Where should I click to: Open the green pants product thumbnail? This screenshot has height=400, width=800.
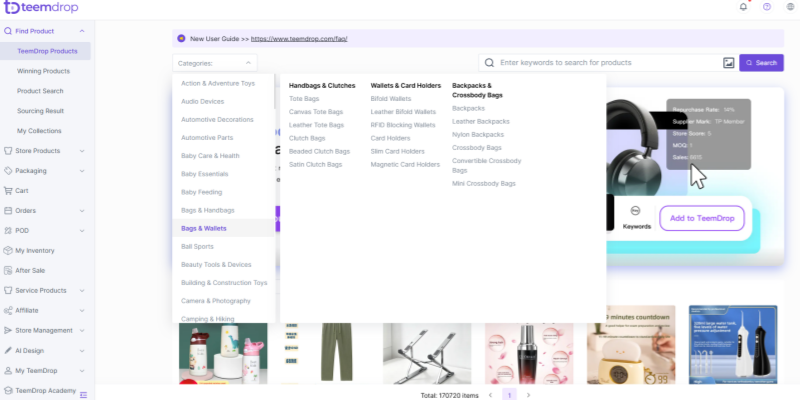pos(325,352)
